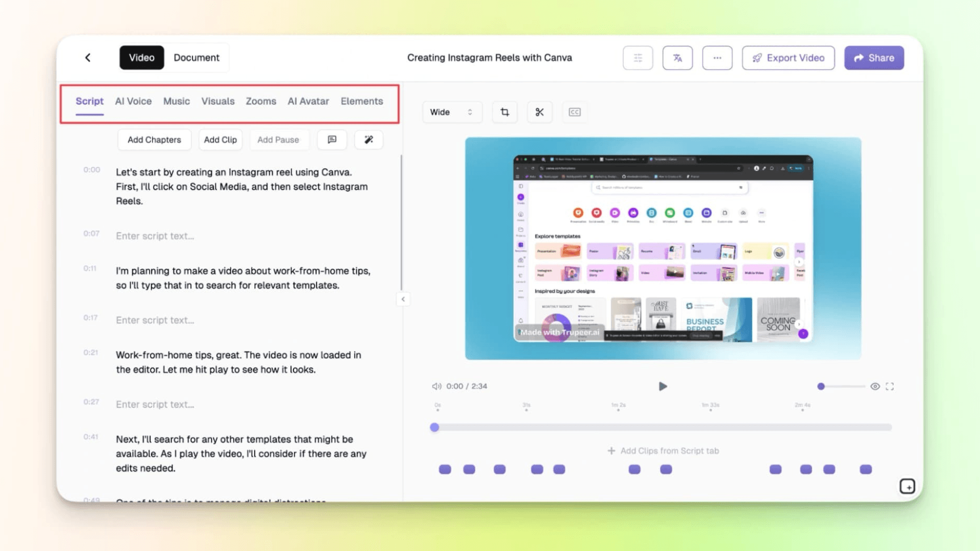
Task: Mute audio using the speaker icon
Action: (436, 386)
